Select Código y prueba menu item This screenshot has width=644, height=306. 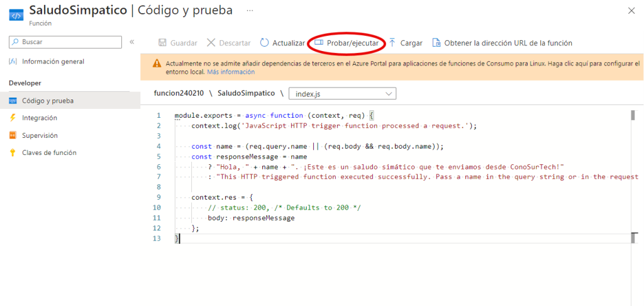coord(48,100)
